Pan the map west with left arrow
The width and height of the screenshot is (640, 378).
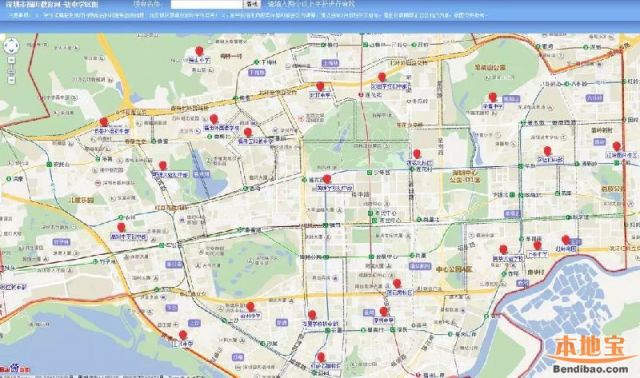click(x=6, y=46)
